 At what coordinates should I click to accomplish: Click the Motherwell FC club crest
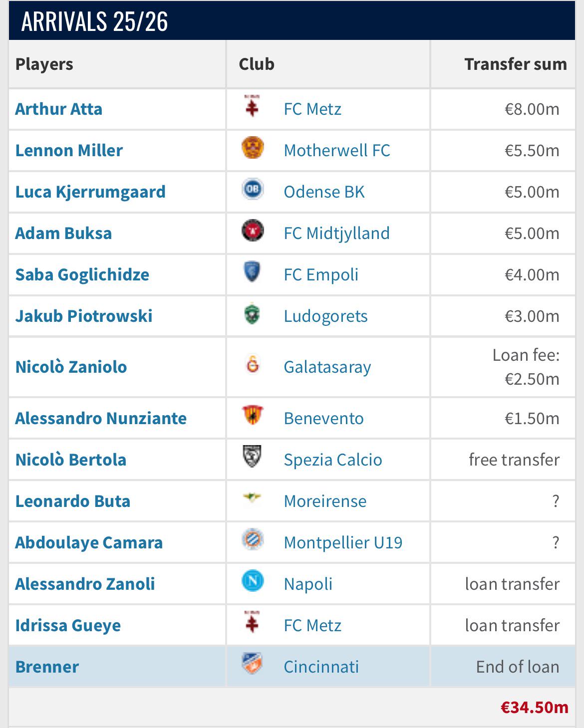253,148
